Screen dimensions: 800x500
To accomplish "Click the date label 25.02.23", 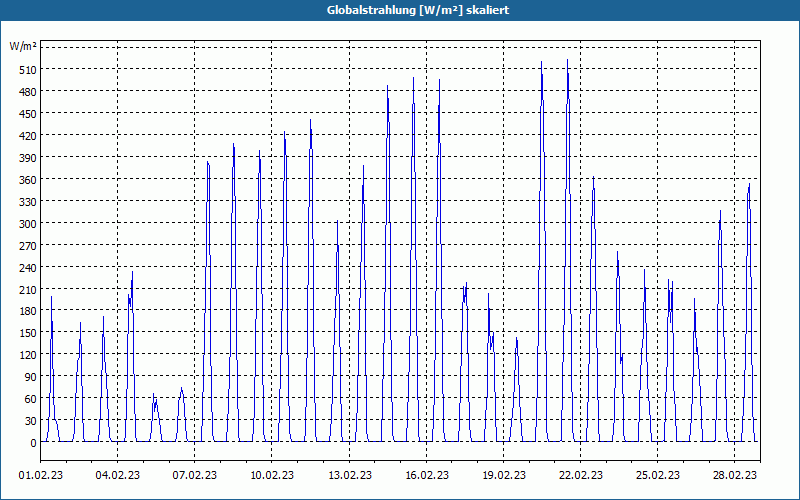I will pos(658,475).
